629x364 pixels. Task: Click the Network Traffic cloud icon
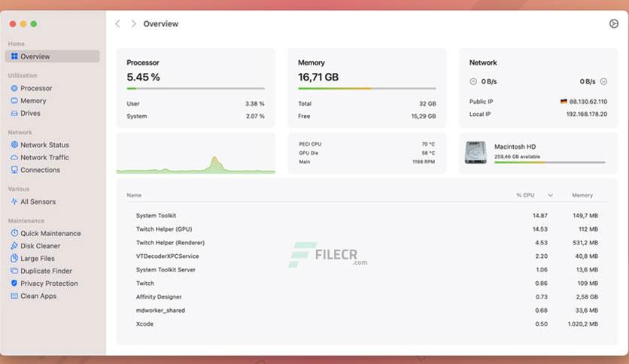click(x=14, y=157)
